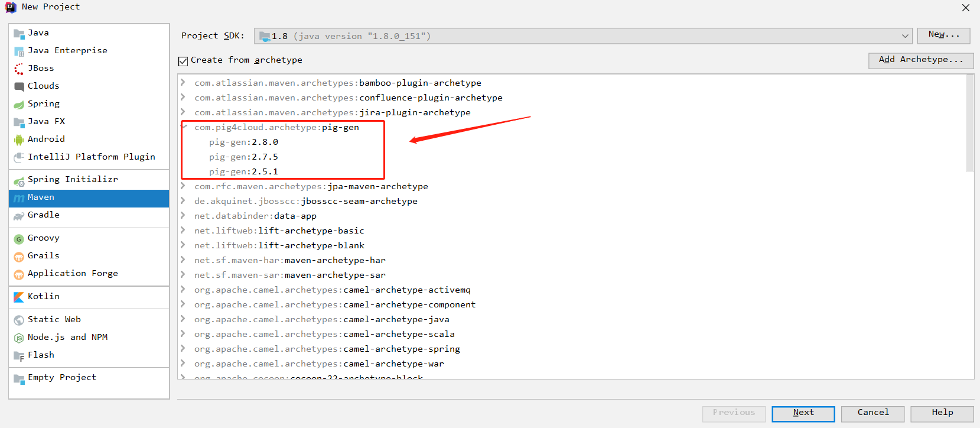Expand jpa-maven-archetype node
Image resolution: width=980 pixels, height=428 pixels.
pos(183,186)
